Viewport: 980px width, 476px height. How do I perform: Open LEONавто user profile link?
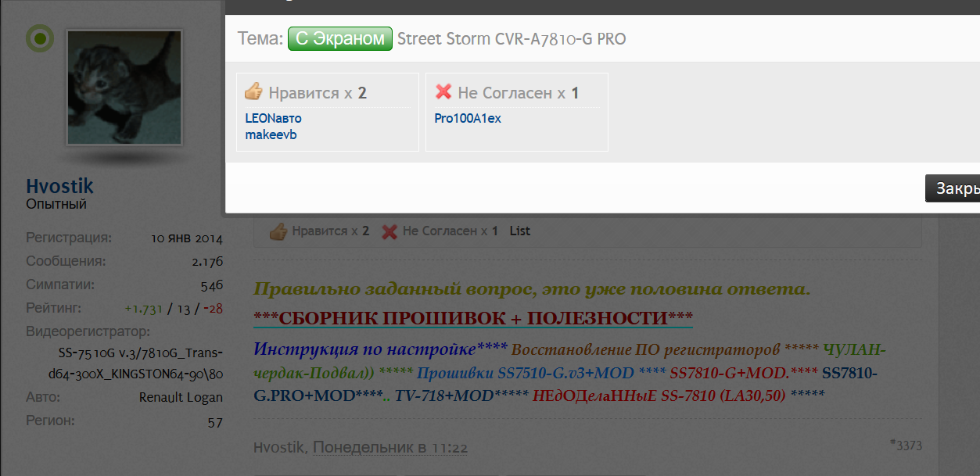coord(273,118)
